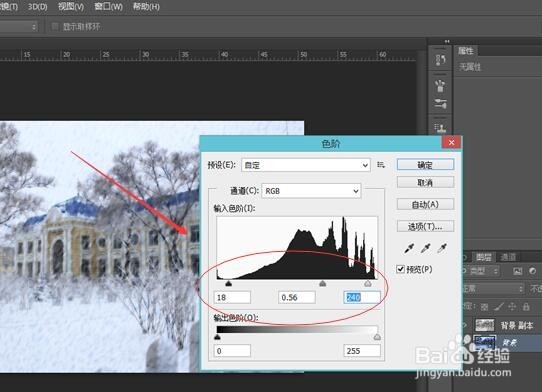The height and width of the screenshot is (392, 542).
Task: Close the 色阶 dialog with the red X
Action: [x=451, y=142]
